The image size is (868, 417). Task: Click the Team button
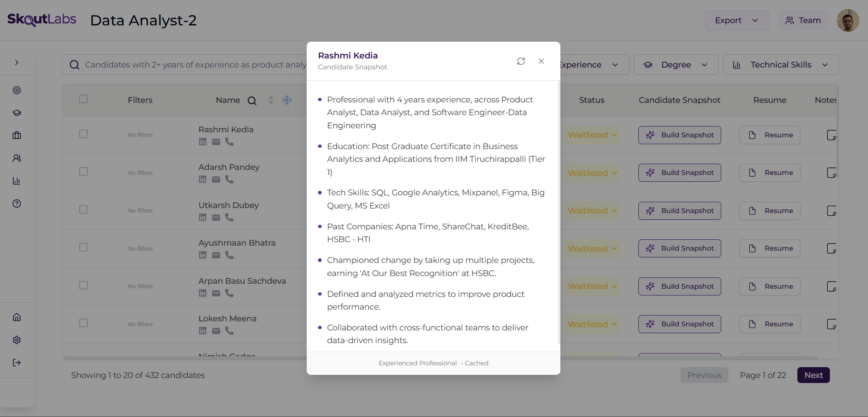click(x=803, y=20)
